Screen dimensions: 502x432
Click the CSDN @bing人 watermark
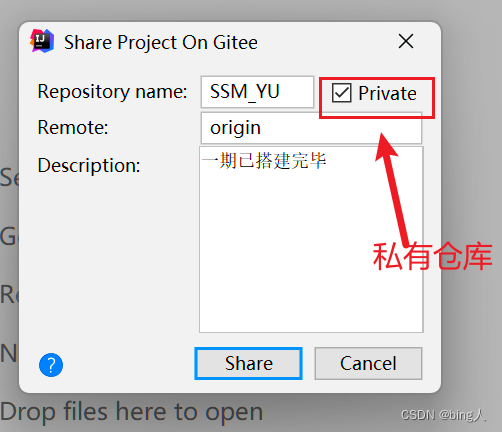[x=443, y=415]
